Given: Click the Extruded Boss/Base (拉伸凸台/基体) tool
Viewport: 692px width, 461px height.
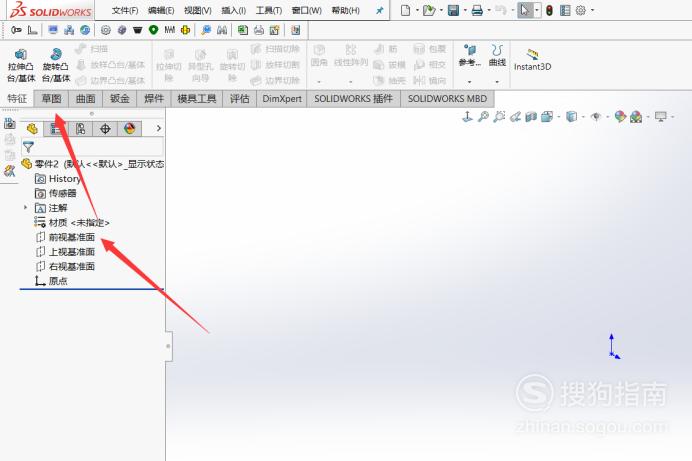Looking at the screenshot, I should [x=21, y=65].
